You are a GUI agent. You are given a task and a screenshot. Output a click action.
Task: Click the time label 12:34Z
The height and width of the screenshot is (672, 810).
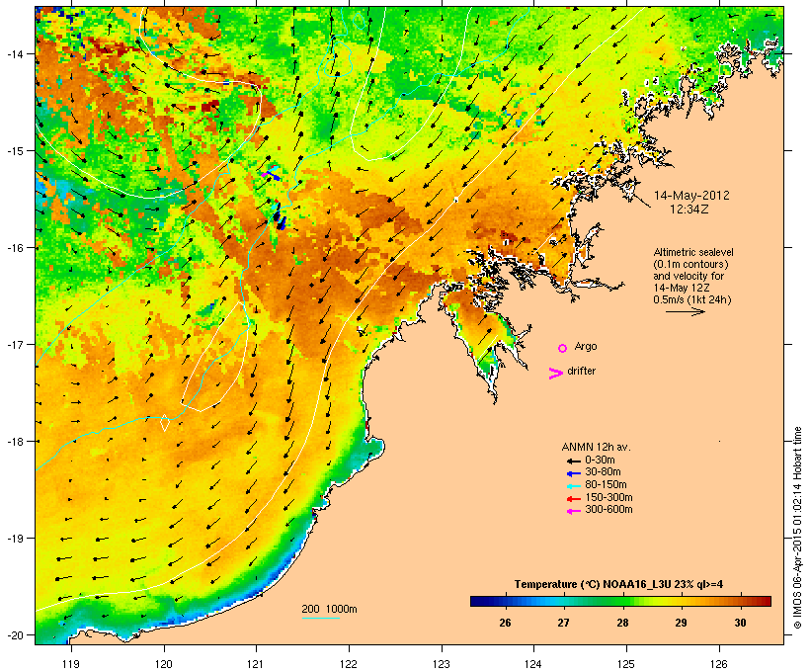689,210
